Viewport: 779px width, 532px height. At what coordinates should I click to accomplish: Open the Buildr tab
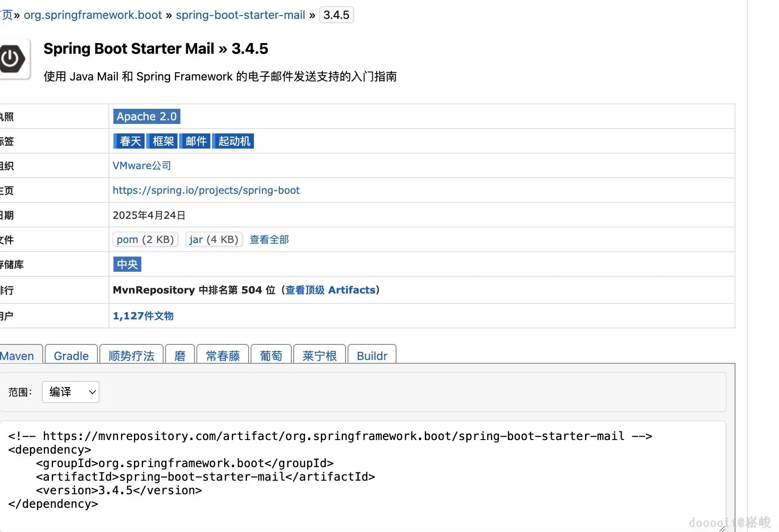pyautogui.click(x=372, y=355)
